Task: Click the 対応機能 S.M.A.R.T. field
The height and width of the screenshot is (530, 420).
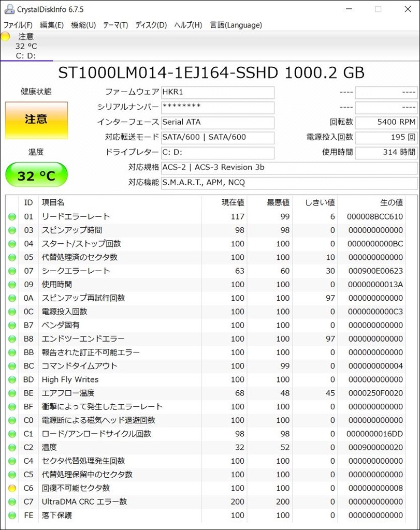Action: pyautogui.click(x=289, y=183)
